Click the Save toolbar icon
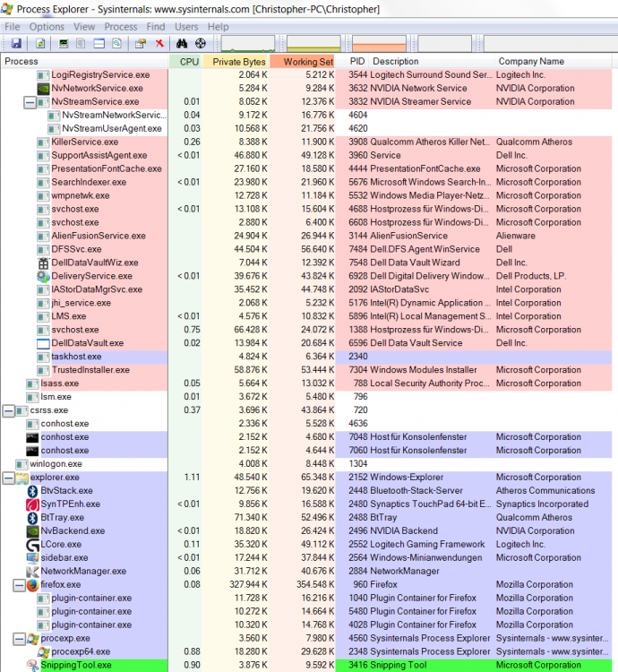The width and height of the screenshot is (618, 672). click(x=16, y=43)
